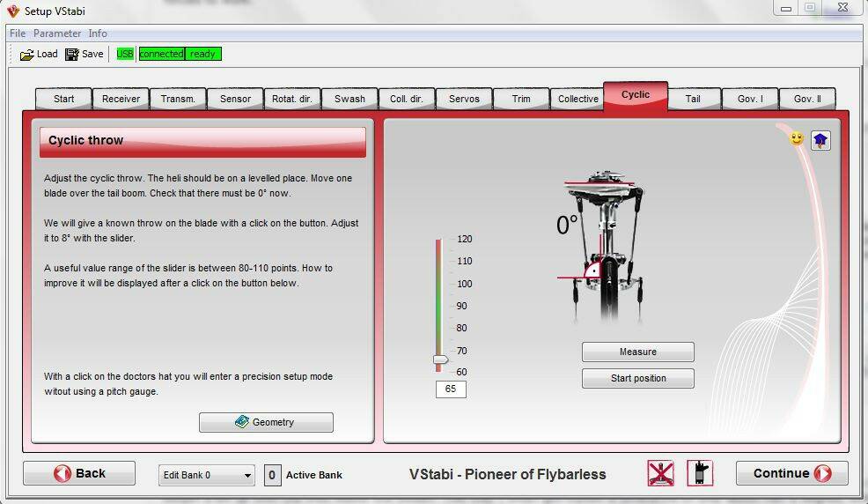The width and height of the screenshot is (868, 504).
Task: Click the Measure button
Action: click(x=637, y=352)
